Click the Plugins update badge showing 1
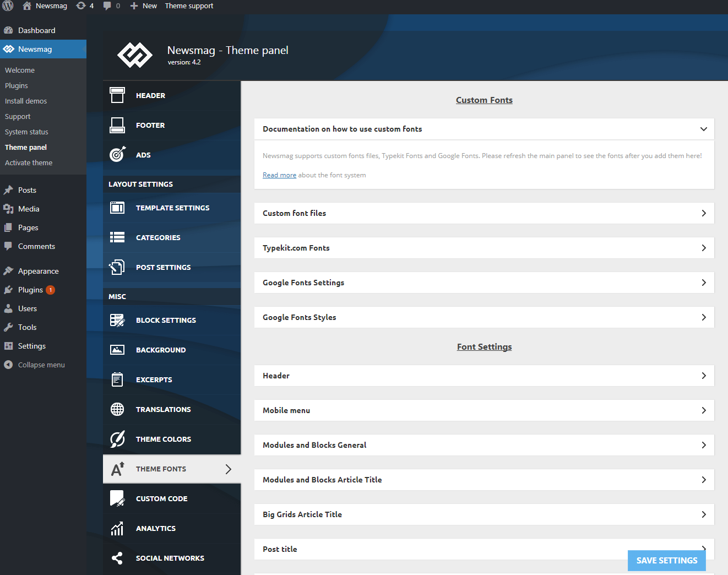The height and width of the screenshot is (575, 728). [x=50, y=290]
